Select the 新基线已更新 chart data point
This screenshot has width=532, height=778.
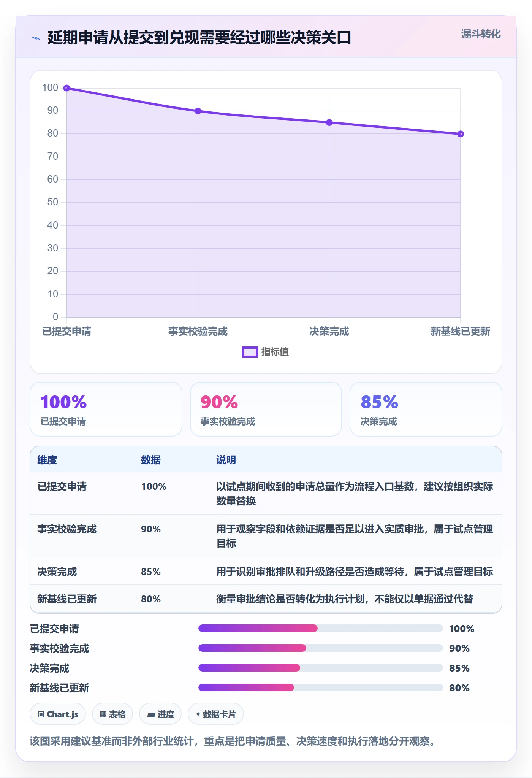(461, 134)
